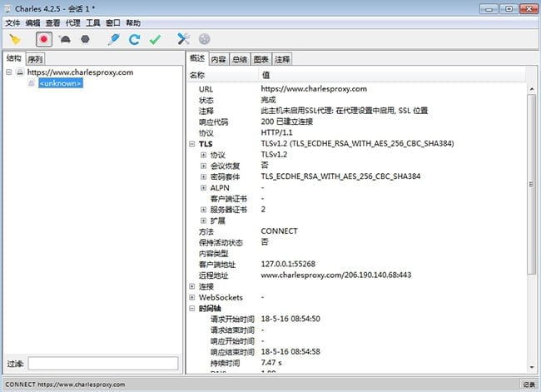Click the vertical scrollbar thumb
541x392 pixels.
pyautogui.click(x=531, y=184)
